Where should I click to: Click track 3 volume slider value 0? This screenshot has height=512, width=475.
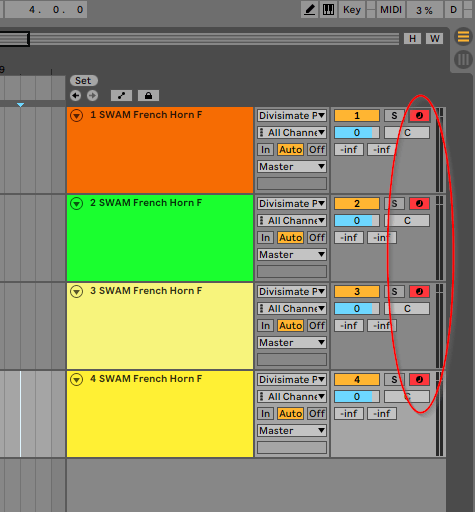tap(357, 309)
